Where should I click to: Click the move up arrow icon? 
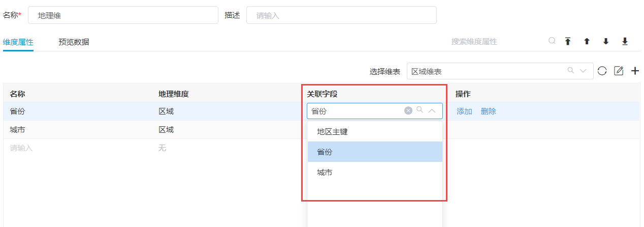[x=587, y=41]
